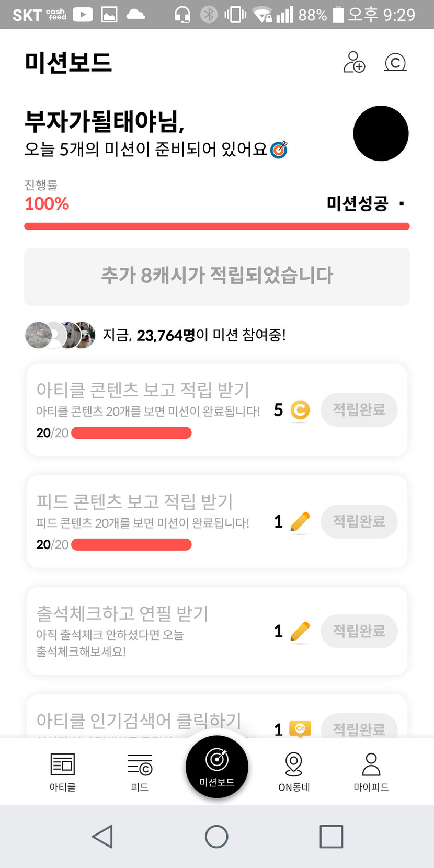Tap 적립완료 for feed content mission
This screenshot has height=868, width=434.
[x=359, y=521]
